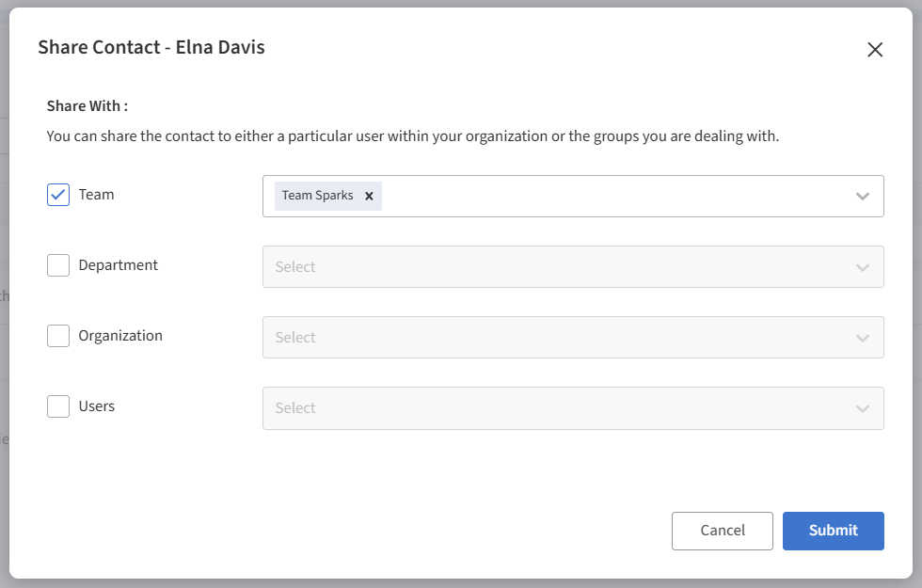Tick the Organization checkbox
The image size is (922, 588).
click(x=58, y=336)
